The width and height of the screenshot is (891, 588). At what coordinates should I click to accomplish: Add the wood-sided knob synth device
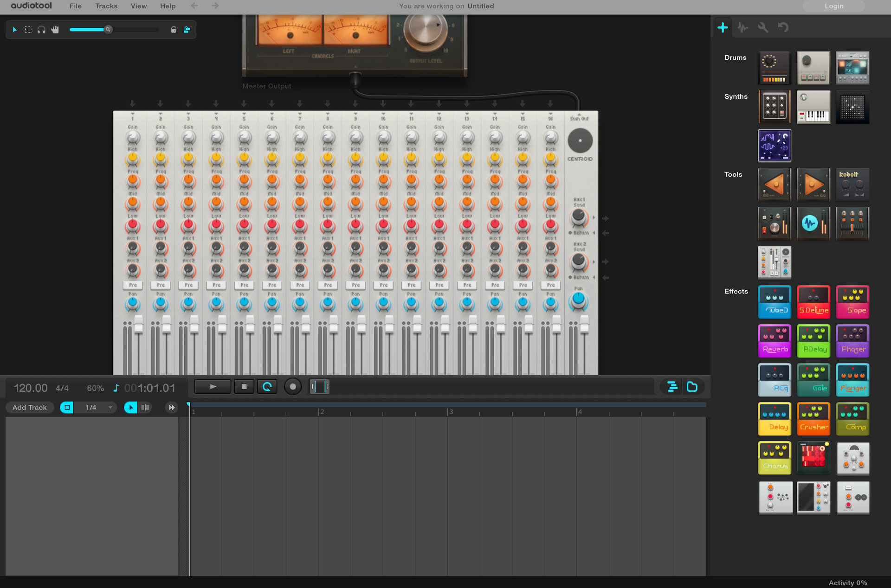click(775, 107)
